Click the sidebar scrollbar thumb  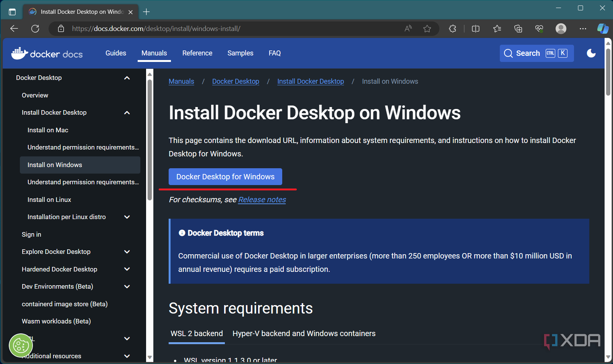click(x=150, y=140)
